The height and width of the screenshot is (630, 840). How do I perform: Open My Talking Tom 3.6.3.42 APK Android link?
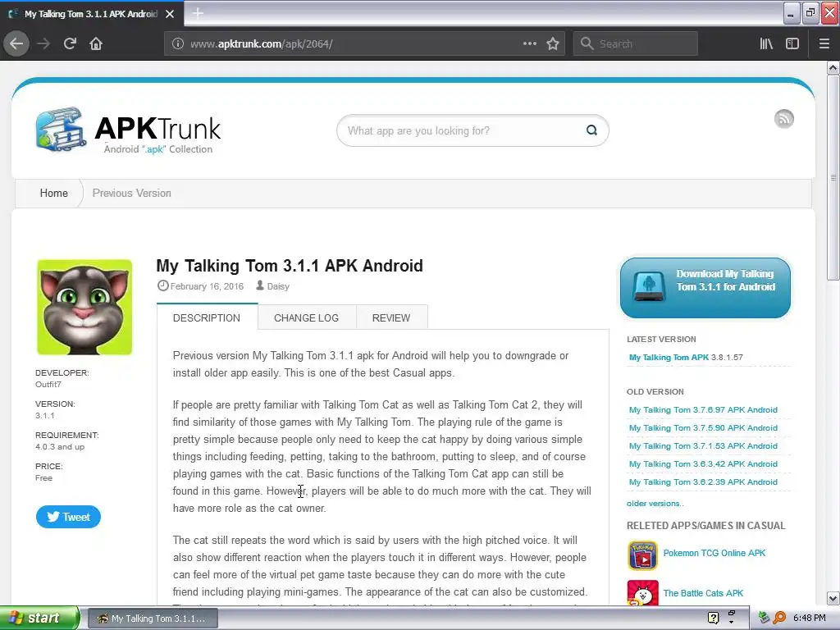click(703, 464)
